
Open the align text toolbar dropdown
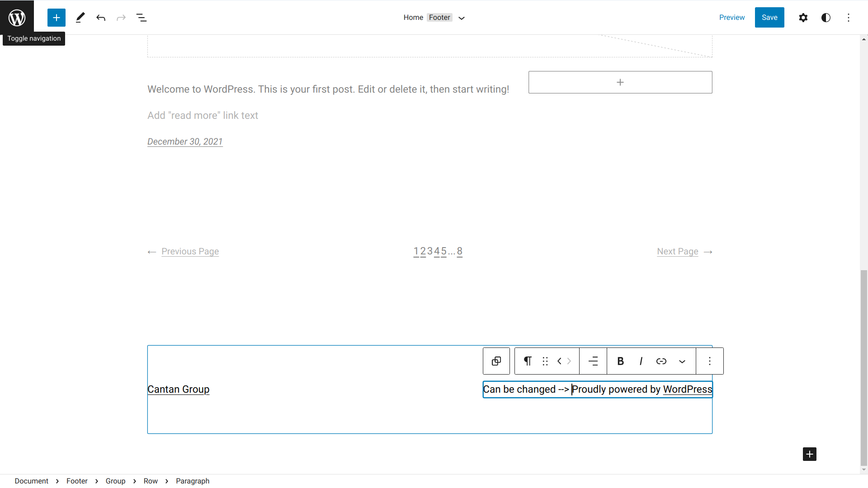coord(593,361)
